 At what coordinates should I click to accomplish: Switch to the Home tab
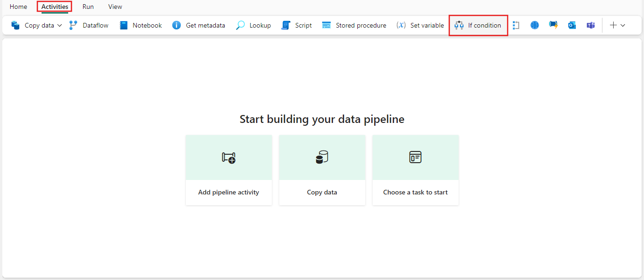pos(19,7)
